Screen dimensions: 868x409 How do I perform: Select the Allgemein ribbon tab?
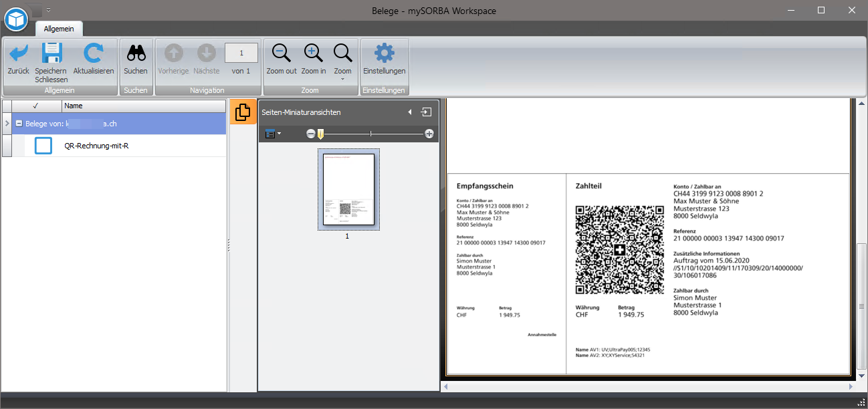[x=59, y=29]
